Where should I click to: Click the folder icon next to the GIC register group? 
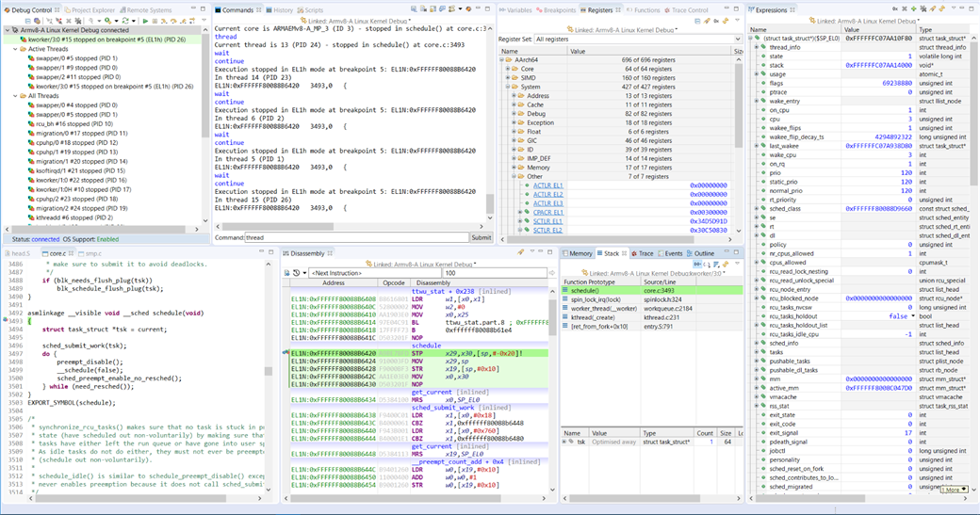pyautogui.click(x=521, y=140)
